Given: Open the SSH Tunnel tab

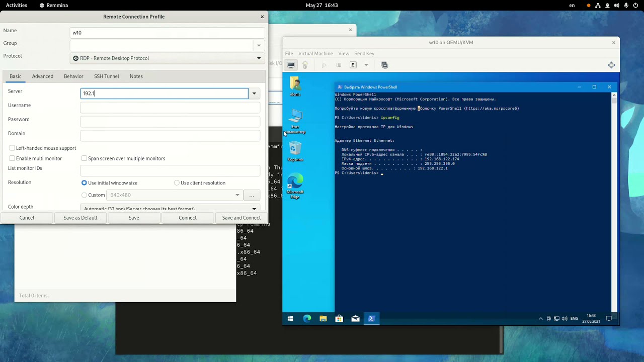Looking at the screenshot, I should click(107, 76).
